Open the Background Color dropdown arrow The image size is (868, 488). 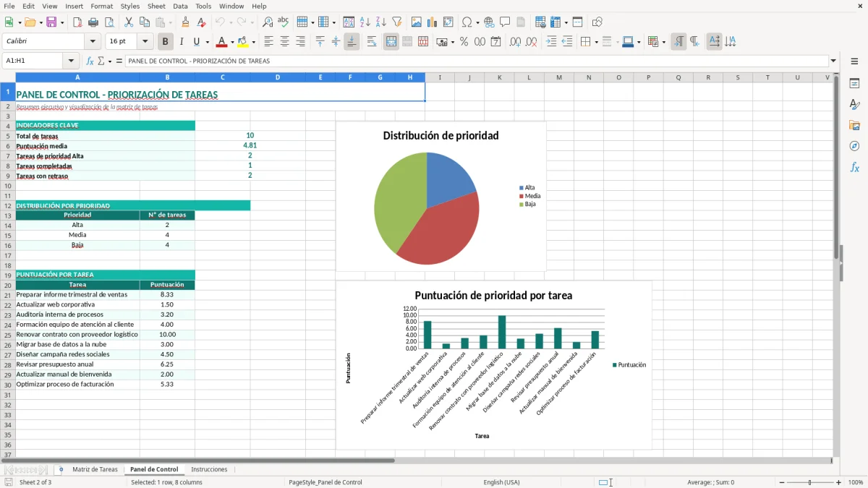tap(253, 42)
